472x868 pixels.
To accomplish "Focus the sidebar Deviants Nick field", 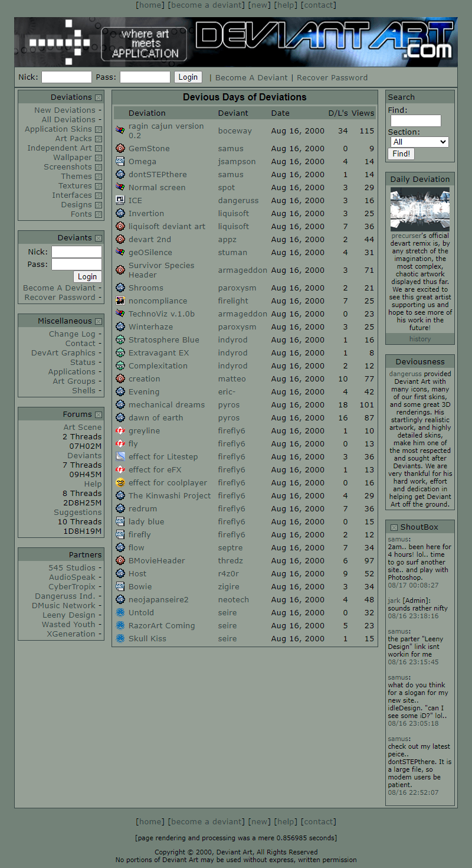I will [x=77, y=252].
